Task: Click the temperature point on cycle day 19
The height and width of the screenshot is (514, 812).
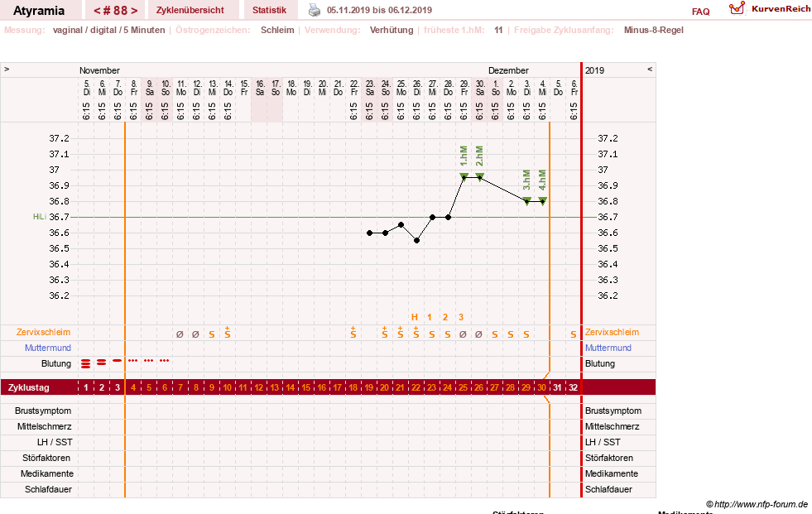Action: 369,233
